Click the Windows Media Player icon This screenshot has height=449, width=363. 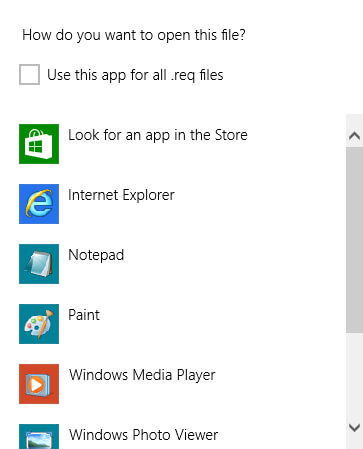point(39,384)
